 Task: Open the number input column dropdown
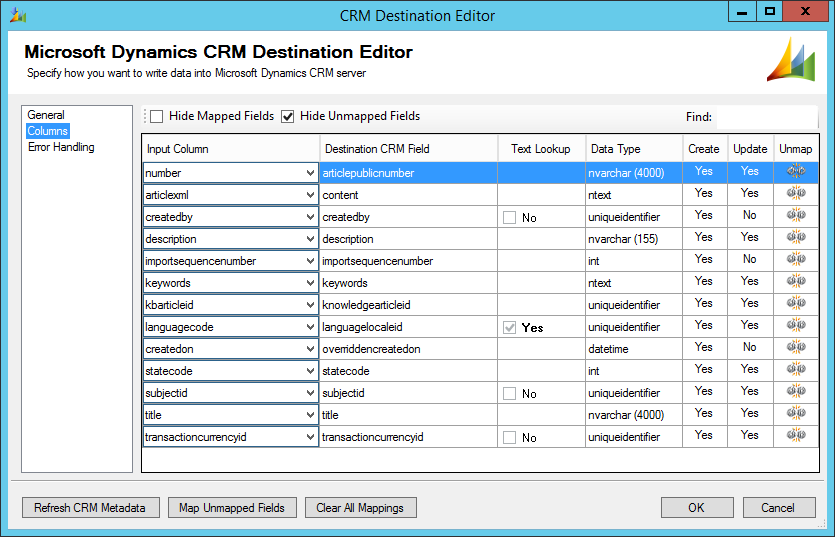tap(310, 173)
